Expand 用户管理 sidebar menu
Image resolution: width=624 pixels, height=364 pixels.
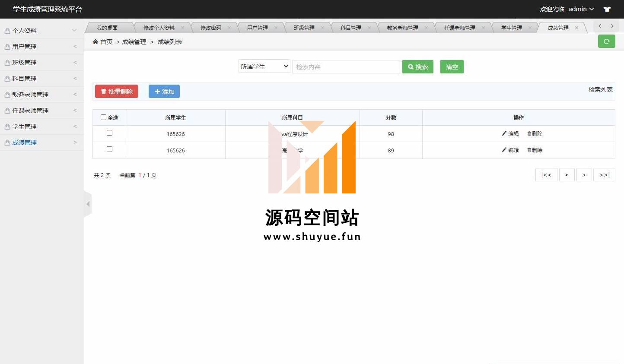(42, 47)
